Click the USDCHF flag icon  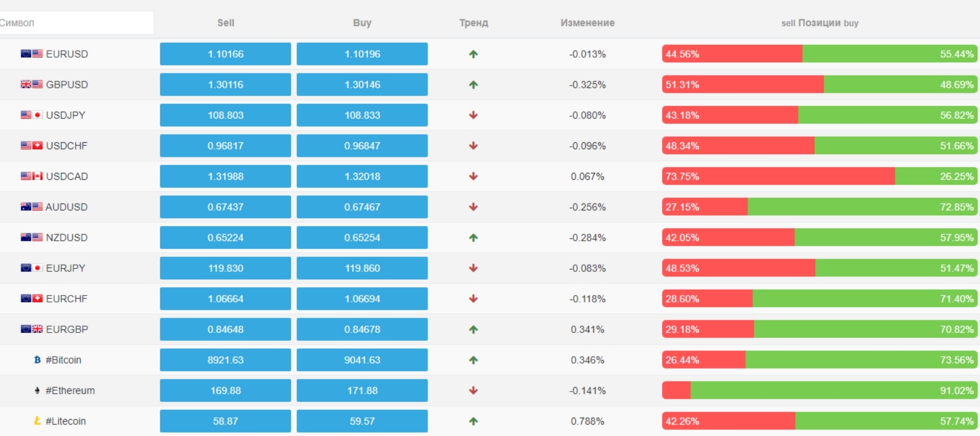32,145
